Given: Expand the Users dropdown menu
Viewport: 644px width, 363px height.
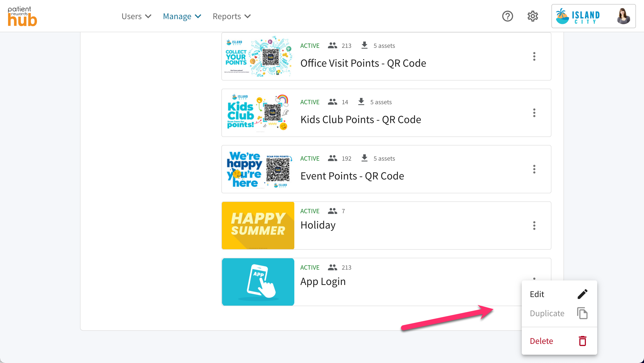Looking at the screenshot, I should 136,16.
